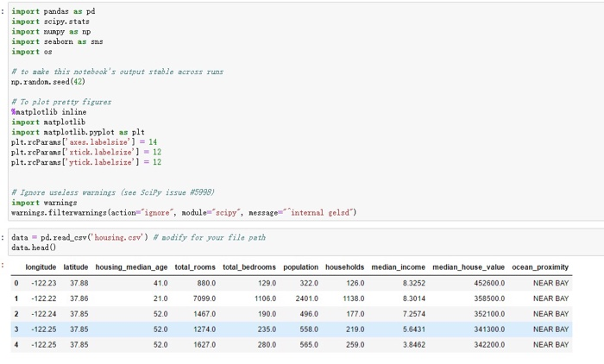Click the latitude value 37.86
604x364 pixels.
click(79, 298)
